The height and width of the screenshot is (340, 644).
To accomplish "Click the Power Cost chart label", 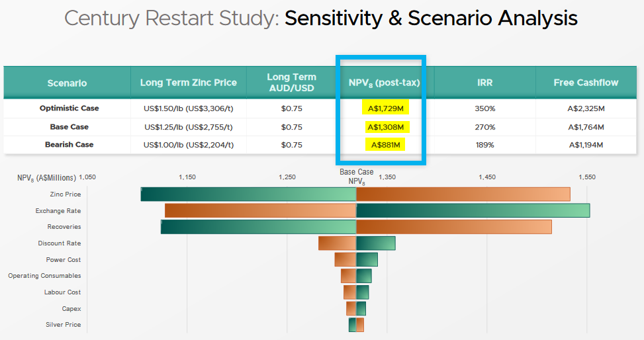I will tap(64, 260).
